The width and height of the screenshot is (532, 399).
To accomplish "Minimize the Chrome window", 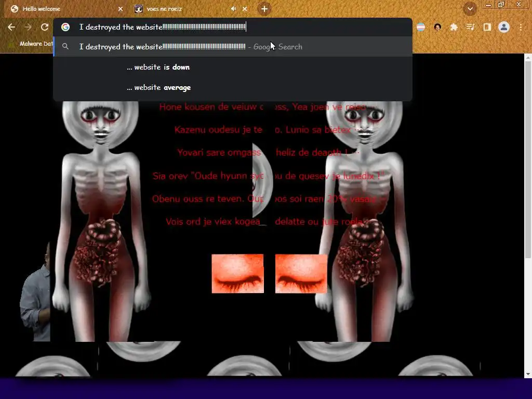I will click(x=488, y=5).
